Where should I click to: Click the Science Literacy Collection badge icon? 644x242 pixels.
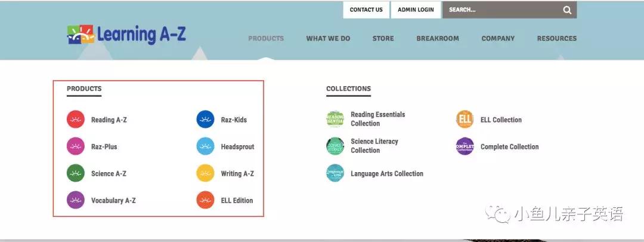[335, 146]
